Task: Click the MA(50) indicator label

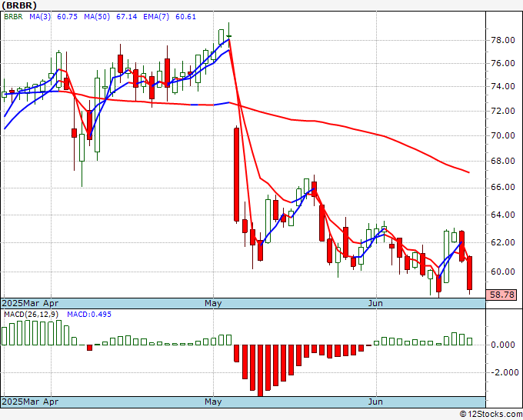Action: tap(97, 17)
